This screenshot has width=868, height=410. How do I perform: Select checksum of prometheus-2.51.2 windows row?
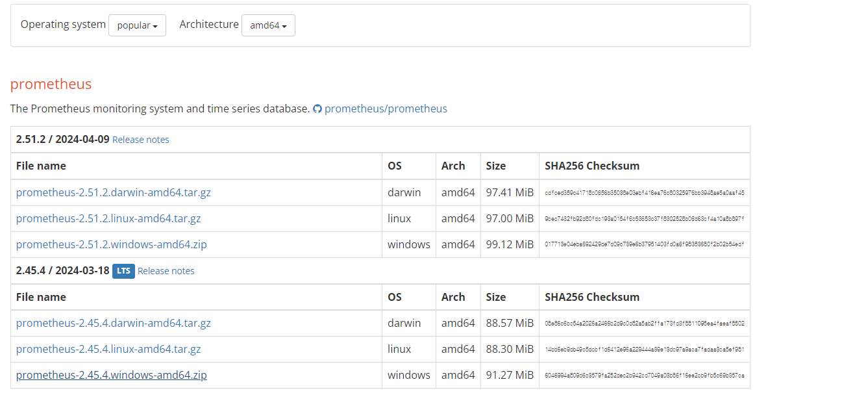point(645,245)
